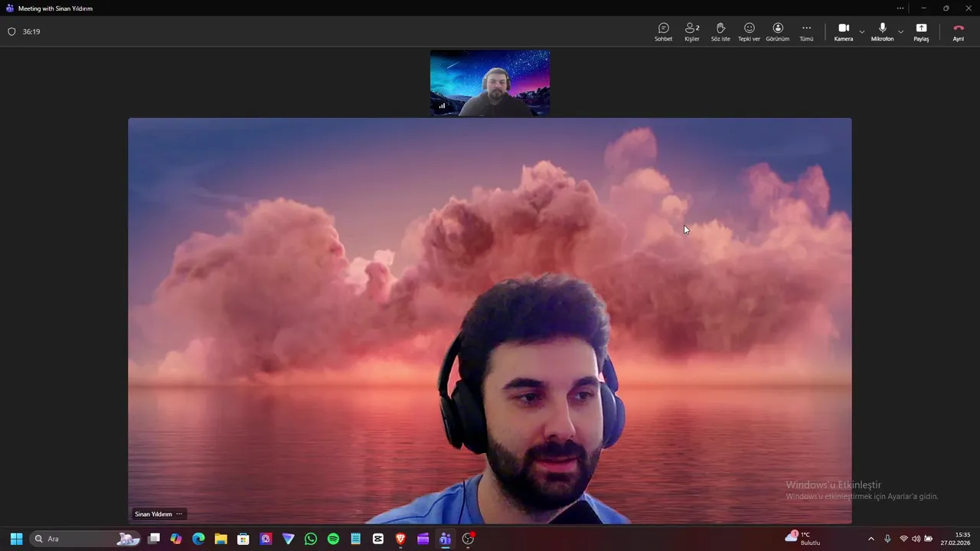Share screen with Paylaş

[x=921, y=31]
